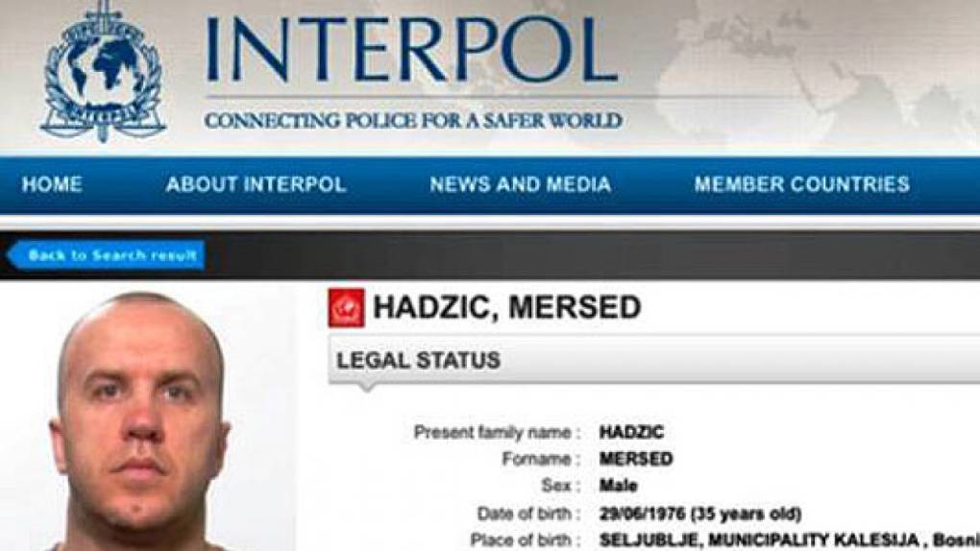Select the family name value HADZIC
Screen dimensions: 980x551
click(x=631, y=432)
